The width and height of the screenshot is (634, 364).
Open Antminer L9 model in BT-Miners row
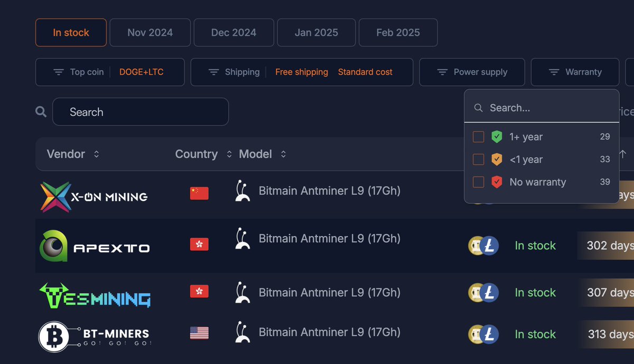pyautogui.click(x=329, y=332)
